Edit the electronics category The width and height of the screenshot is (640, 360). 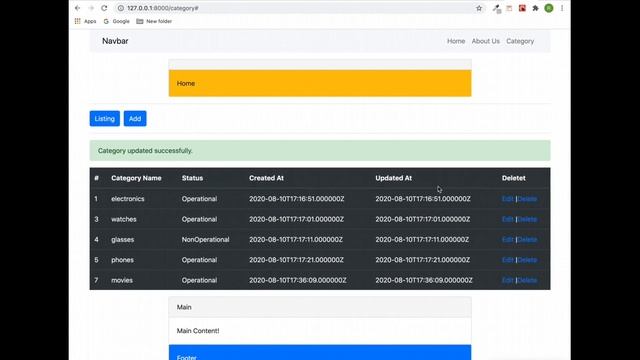click(508, 199)
